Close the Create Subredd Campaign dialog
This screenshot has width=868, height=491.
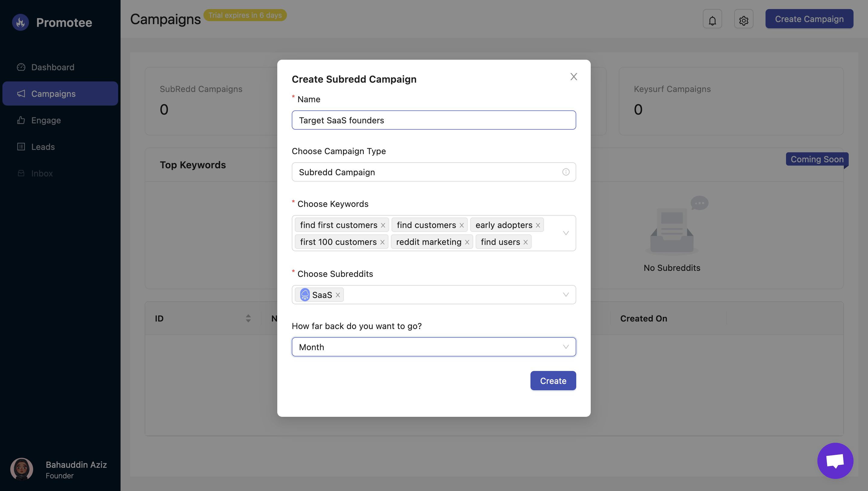point(574,77)
